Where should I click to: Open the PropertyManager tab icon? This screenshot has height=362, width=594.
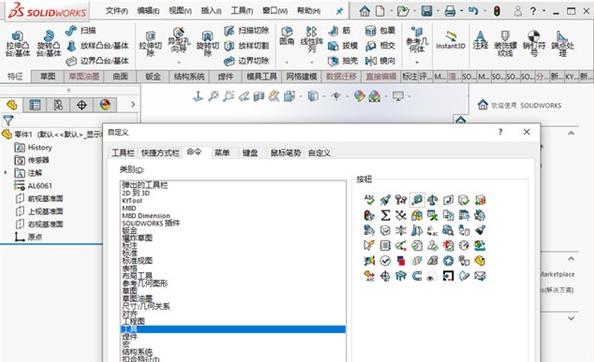click(35, 105)
